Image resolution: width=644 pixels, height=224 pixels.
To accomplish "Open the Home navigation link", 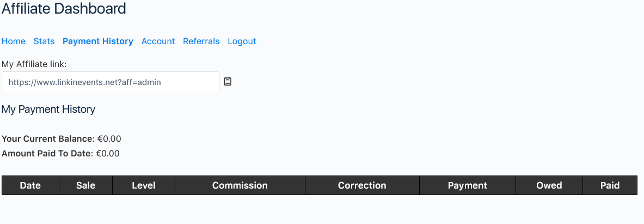I will (x=14, y=41).
